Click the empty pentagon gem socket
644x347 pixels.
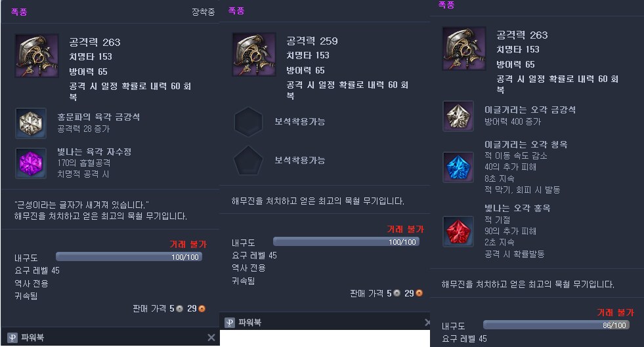point(248,160)
